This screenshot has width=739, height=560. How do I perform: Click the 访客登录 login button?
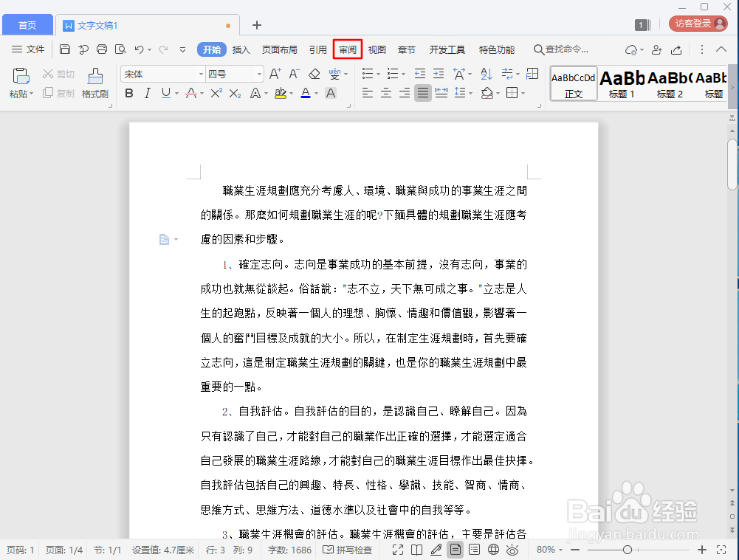698,24
